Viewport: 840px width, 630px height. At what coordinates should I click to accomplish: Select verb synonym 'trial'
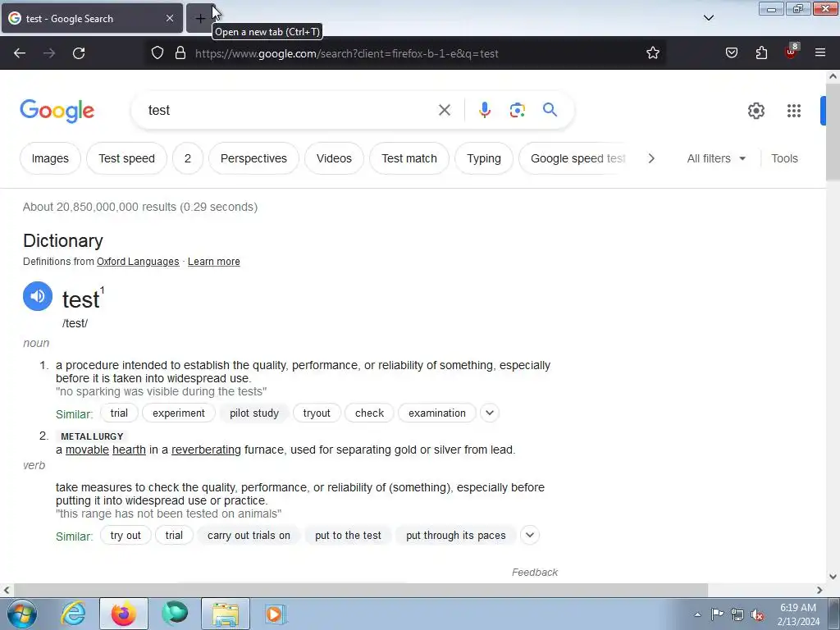[x=174, y=535]
